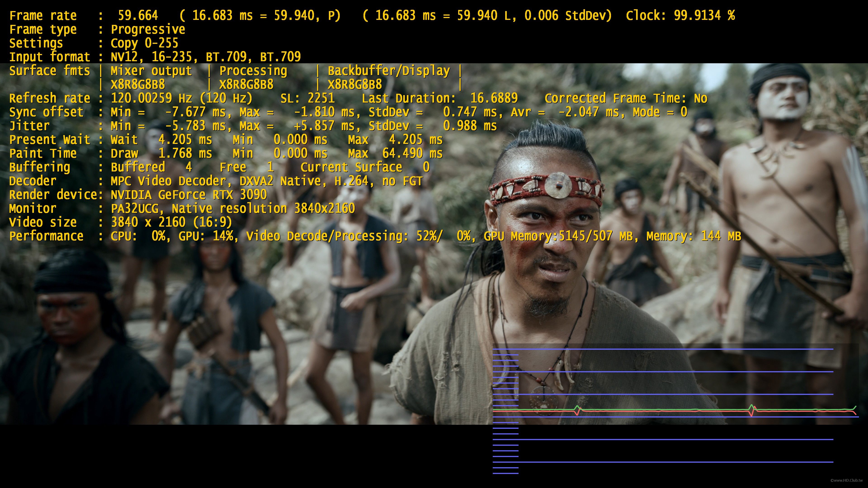Click the X8R8G8B8 value under Mixer output
868x488 pixels.
(138, 84)
